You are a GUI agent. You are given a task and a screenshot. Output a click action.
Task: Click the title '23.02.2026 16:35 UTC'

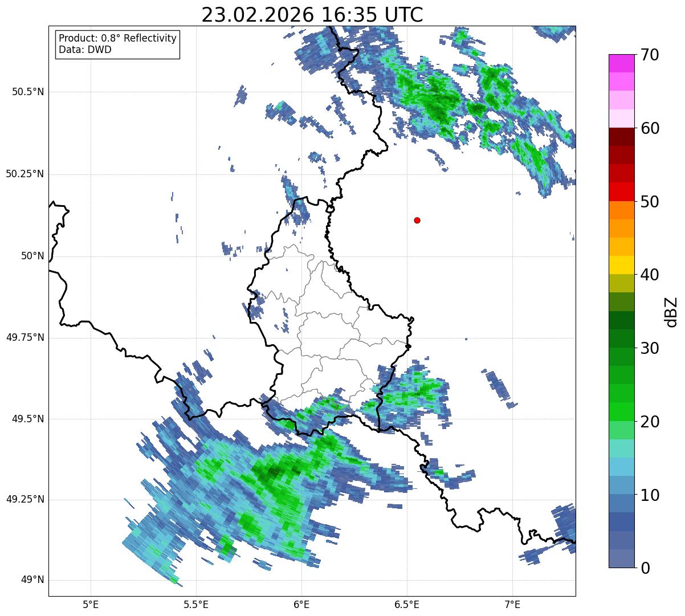(312, 15)
